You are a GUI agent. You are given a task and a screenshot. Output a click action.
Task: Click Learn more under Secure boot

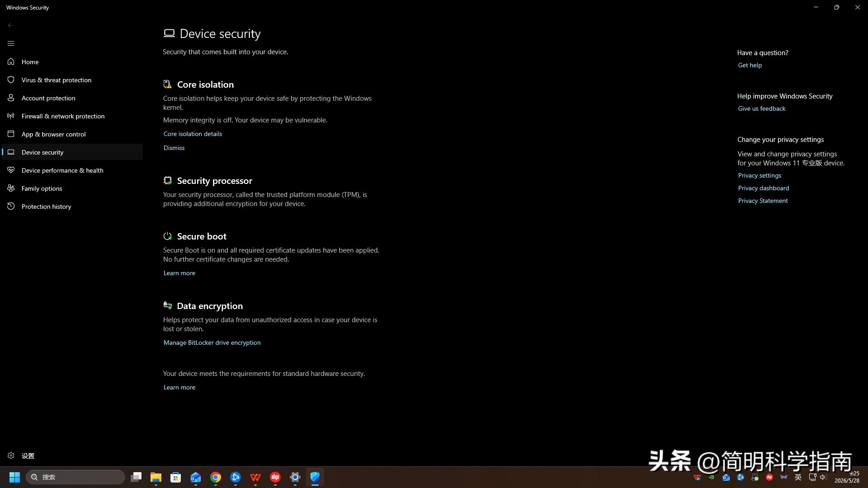[x=179, y=273]
